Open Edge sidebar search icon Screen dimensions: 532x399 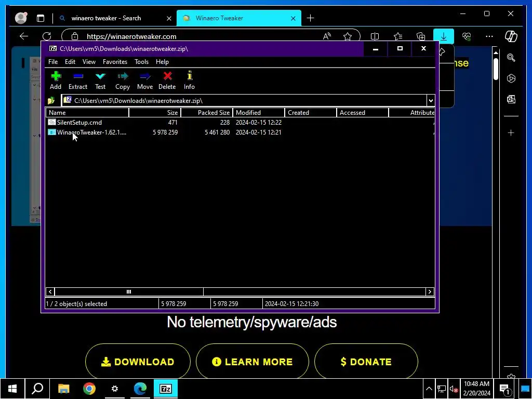point(511,57)
